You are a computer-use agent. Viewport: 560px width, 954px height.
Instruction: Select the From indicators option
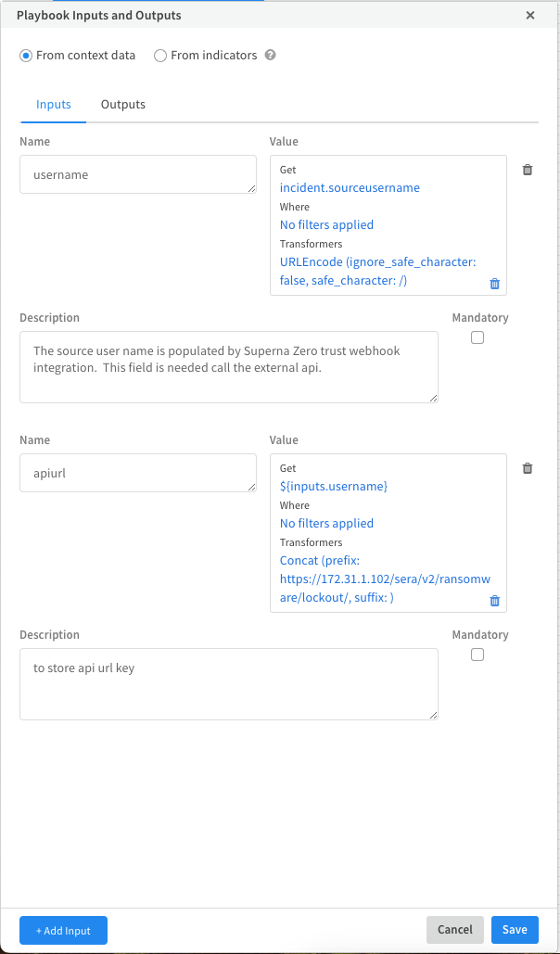(159, 55)
